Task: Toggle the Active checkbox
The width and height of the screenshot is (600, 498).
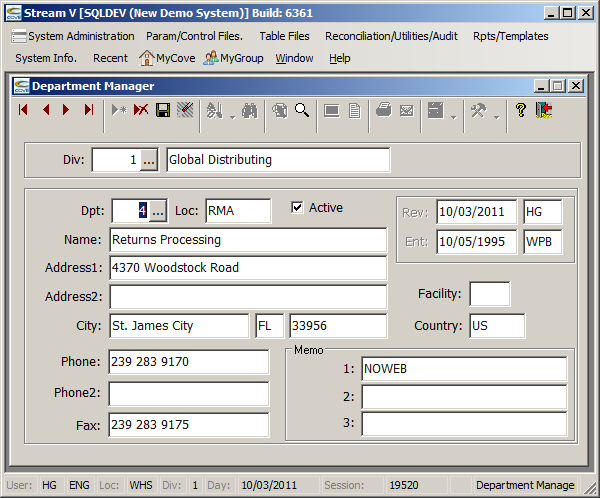Action: pyautogui.click(x=297, y=207)
